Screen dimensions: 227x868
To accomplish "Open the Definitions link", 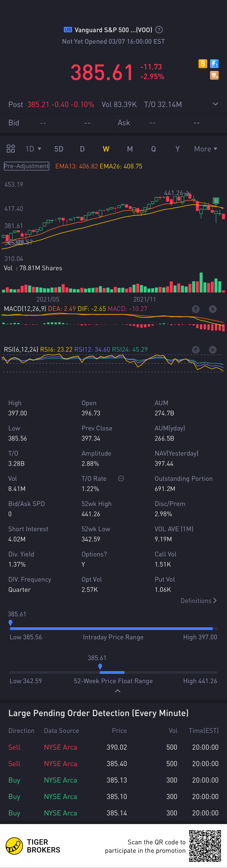I will 198,600.
